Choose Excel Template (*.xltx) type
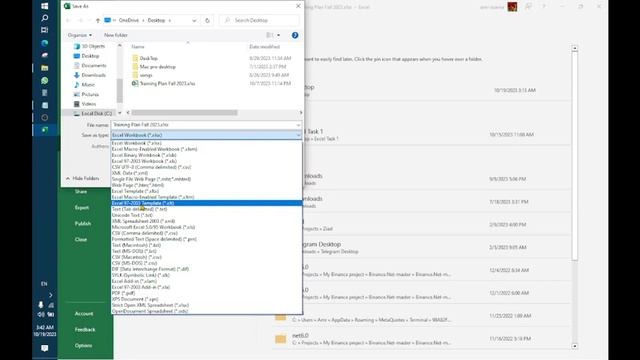The image size is (640, 360). click(207, 191)
